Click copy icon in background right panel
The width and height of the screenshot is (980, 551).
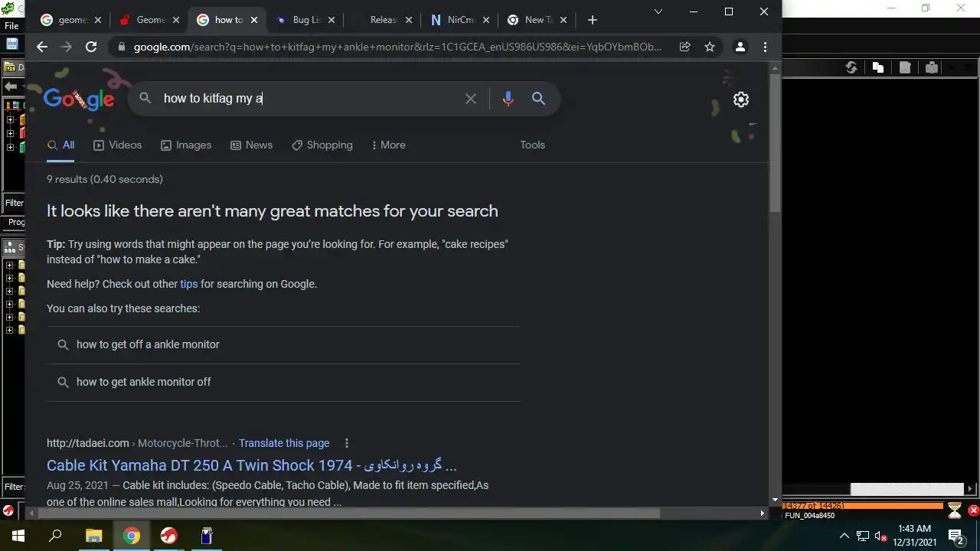pyautogui.click(x=878, y=67)
